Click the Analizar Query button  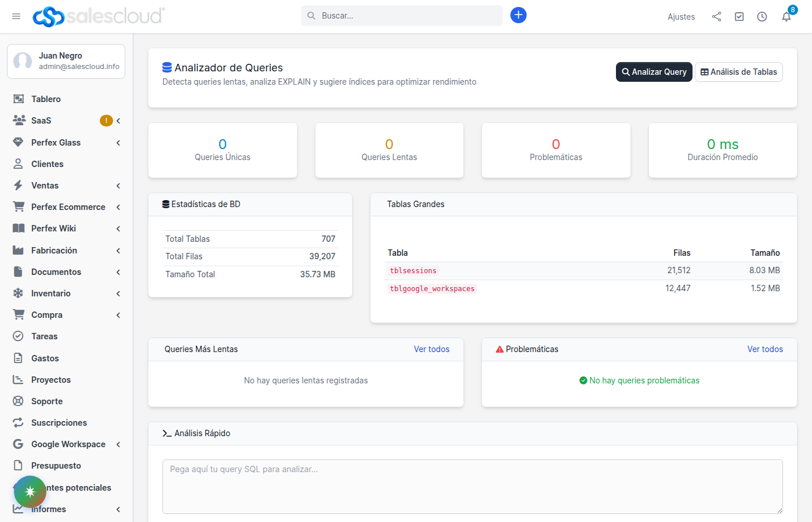[654, 72]
